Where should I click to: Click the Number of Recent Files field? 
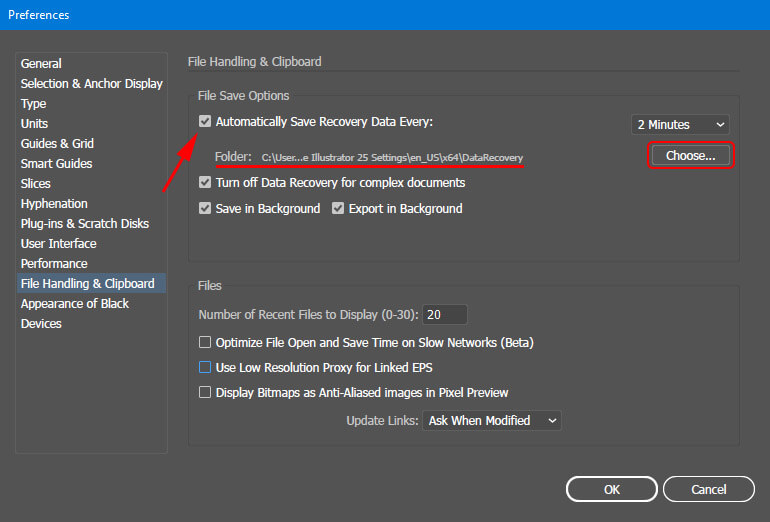[x=444, y=315]
